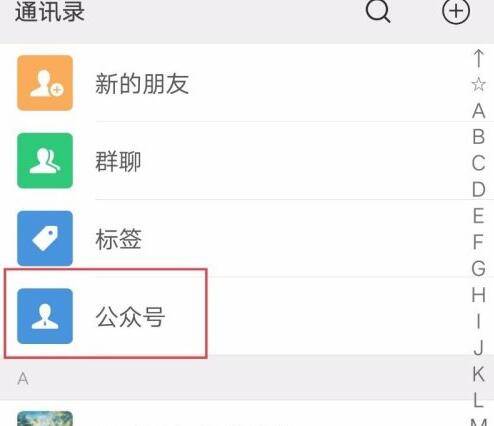The width and height of the screenshot is (494, 426).
Task: Open the 公众号 row
Action: [247, 316]
